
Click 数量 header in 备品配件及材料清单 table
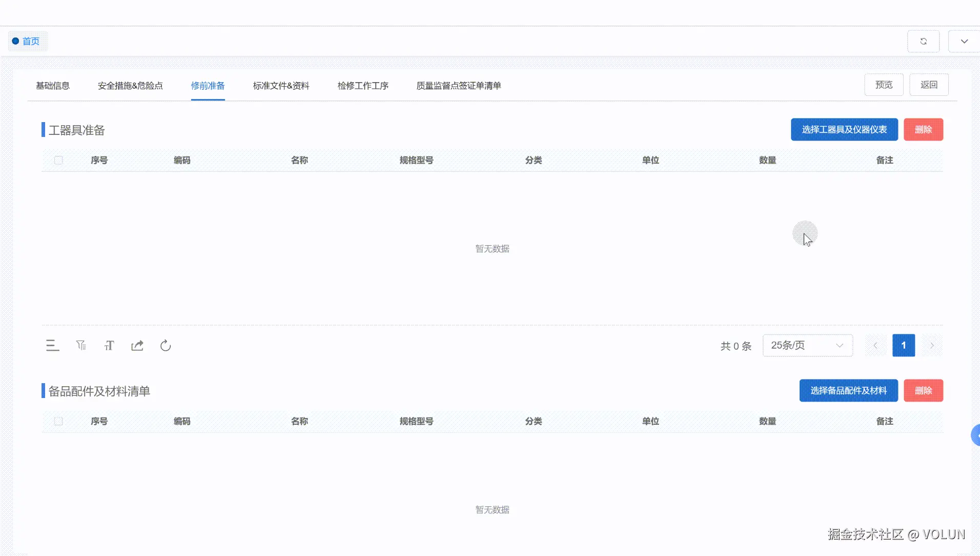pos(767,422)
